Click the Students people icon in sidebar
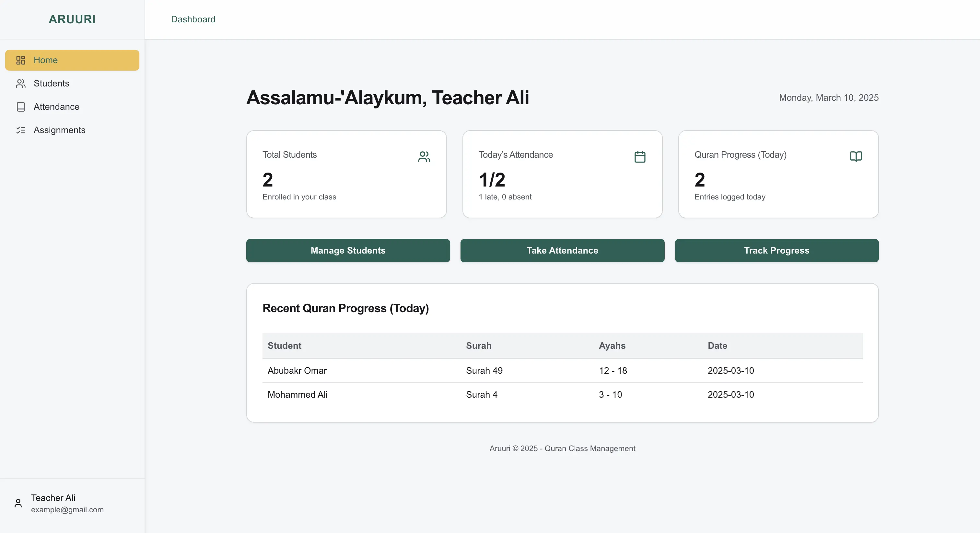This screenshot has width=980, height=533. (x=20, y=83)
